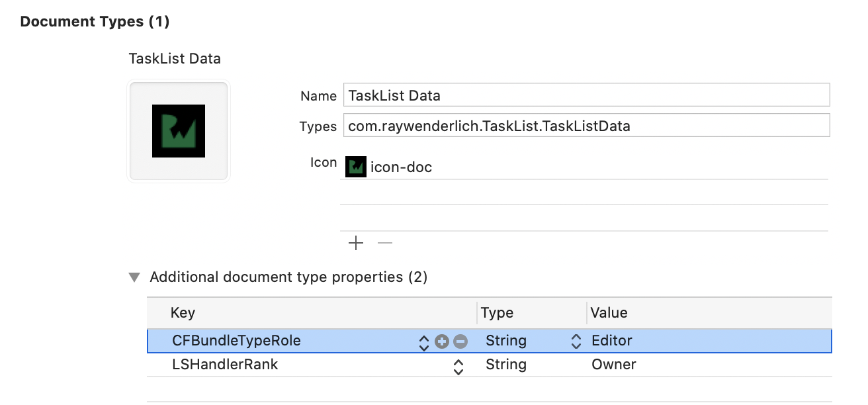Click the Editor value cell
Screen dimensions: 868x405
(x=612, y=341)
